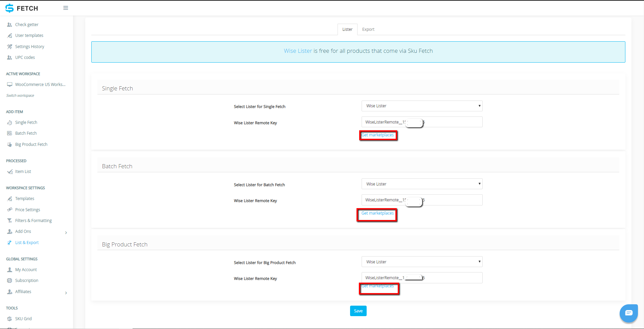This screenshot has width=644, height=329.
Task: Click the SKU Grid icon
Action: tap(9, 319)
